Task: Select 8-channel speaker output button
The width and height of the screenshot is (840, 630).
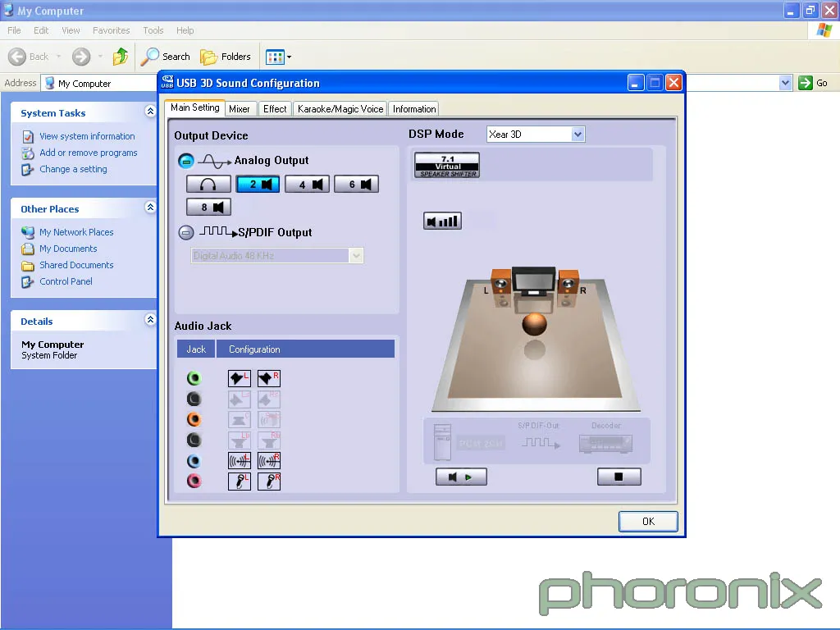Action: click(x=208, y=207)
